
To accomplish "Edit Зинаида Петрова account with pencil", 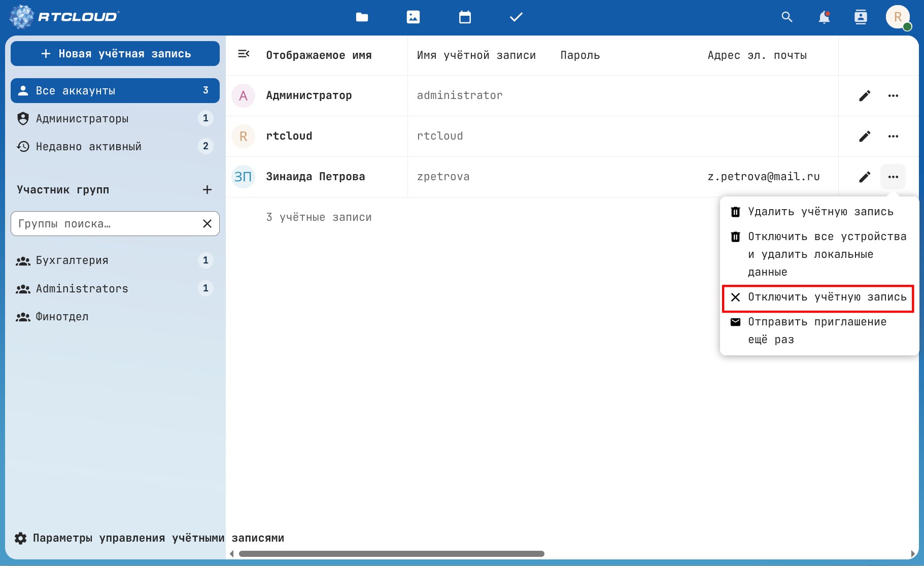I will [865, 177].
